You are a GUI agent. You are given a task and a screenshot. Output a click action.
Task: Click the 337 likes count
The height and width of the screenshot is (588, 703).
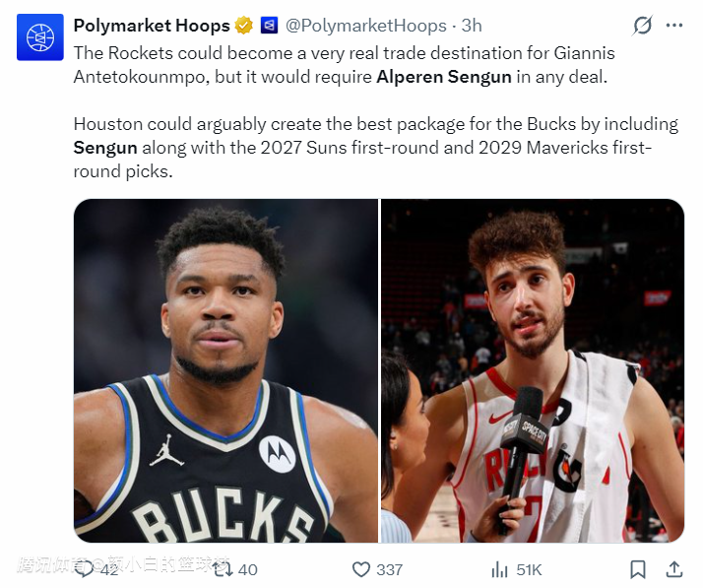[389, 569]
